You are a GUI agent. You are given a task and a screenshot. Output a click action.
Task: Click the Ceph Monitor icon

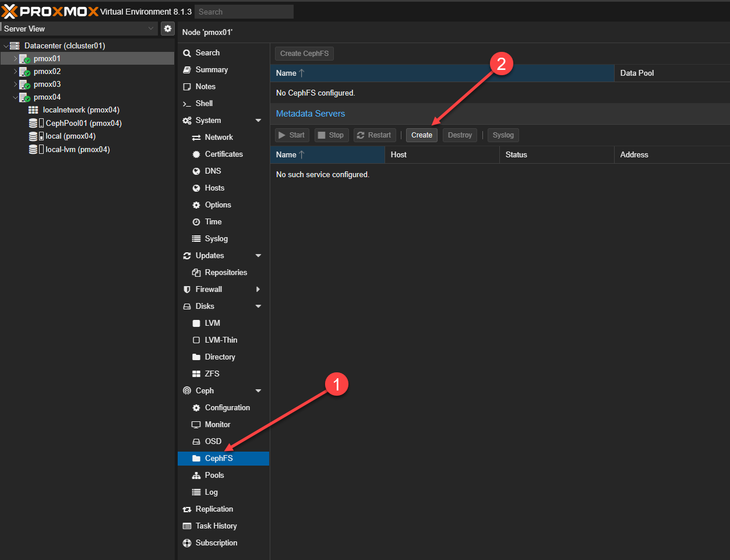[196, 425]
